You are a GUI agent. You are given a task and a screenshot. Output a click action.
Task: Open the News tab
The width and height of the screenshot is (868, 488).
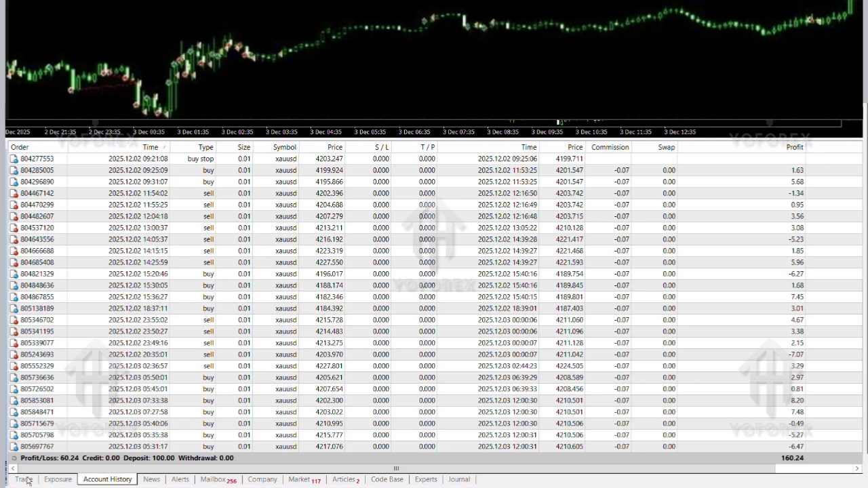tap(151, 479)
